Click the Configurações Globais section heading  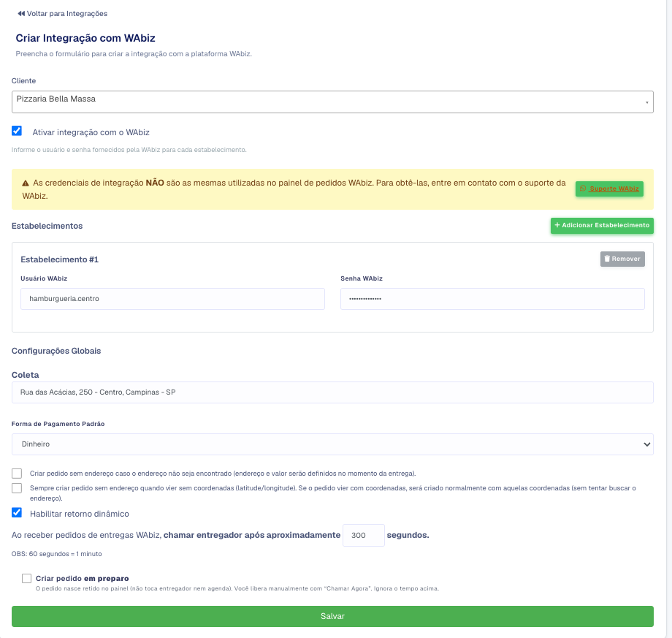click(x=56, y=351)
